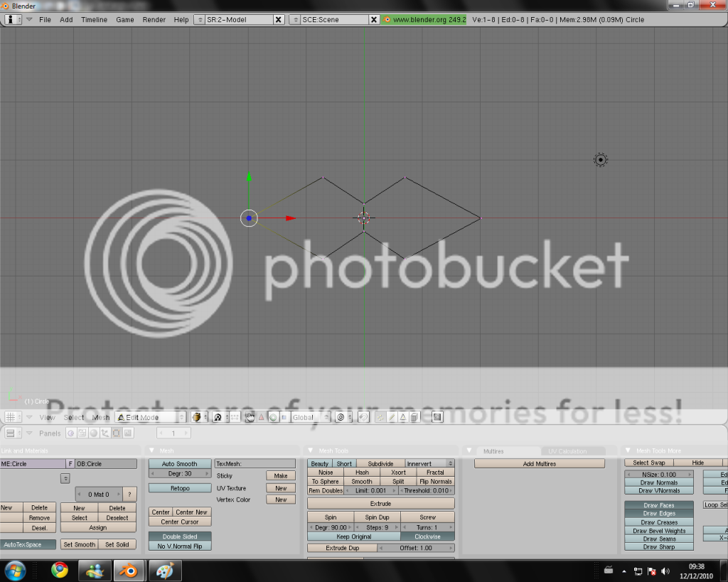
Task: Open the Global orientation dropdown
Action: point(311,417)
